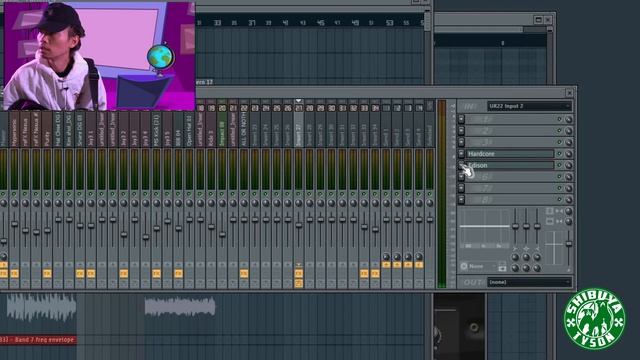Toggle the FX enable button on Purity track
The width and height of the screenshot is (640, 360).
pyautogui.click(x=47, y=273)
